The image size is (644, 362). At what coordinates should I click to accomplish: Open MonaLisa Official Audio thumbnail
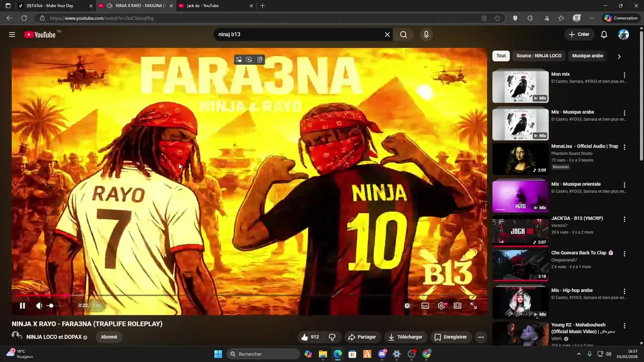[x=520, y=159]
